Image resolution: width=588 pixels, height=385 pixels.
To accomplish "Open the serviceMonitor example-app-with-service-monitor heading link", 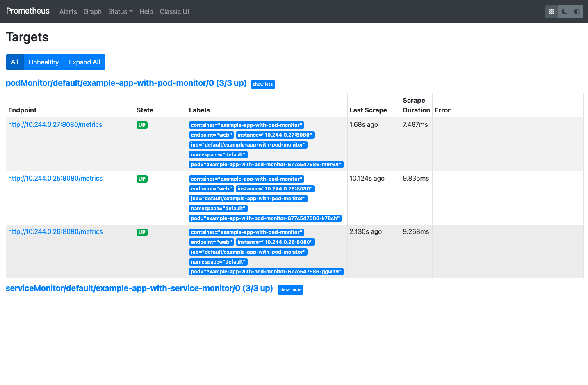I will click(139, 288).
